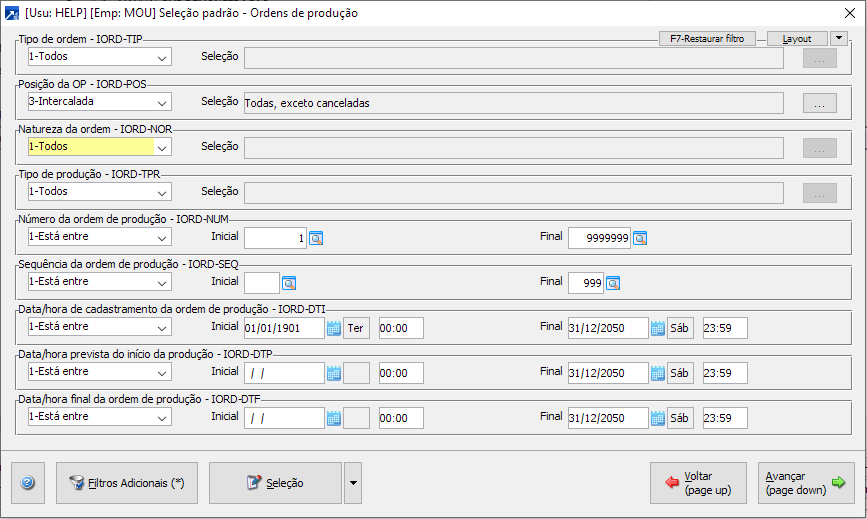The height and width of the screenshot is (519, 867).
Task: Click IORD-DTP initial time 00:00 field
Action: coord(401,373)
